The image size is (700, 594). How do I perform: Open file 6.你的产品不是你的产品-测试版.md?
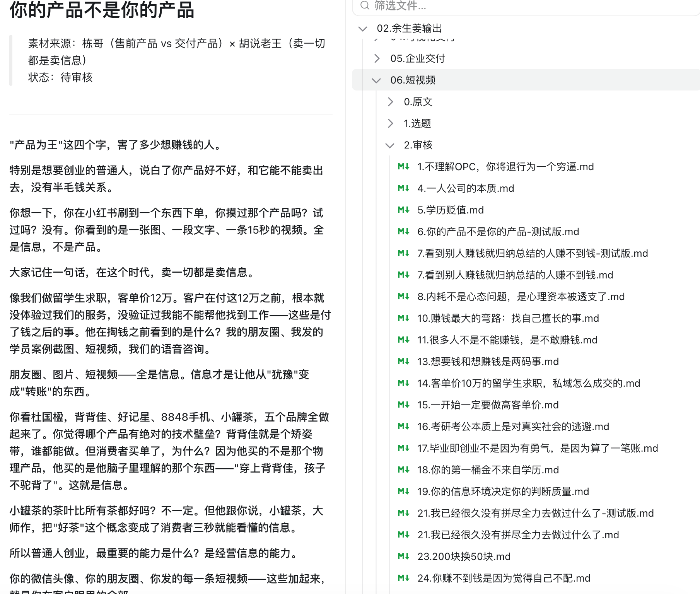498,232
